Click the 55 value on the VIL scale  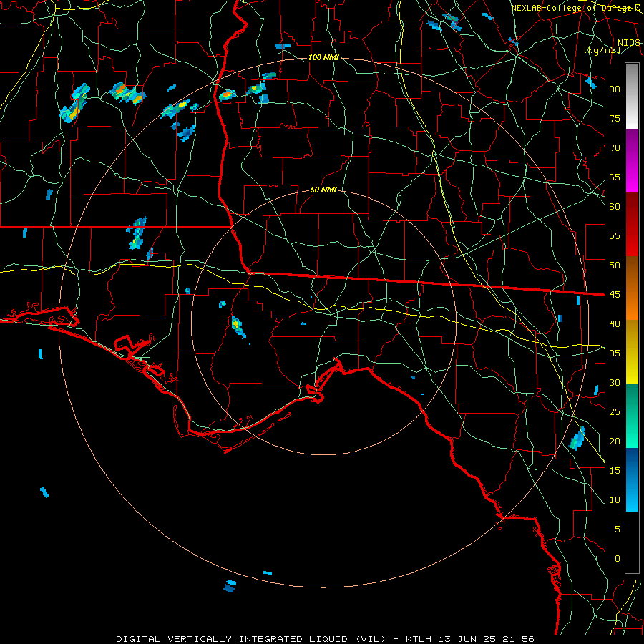(615, 236)
